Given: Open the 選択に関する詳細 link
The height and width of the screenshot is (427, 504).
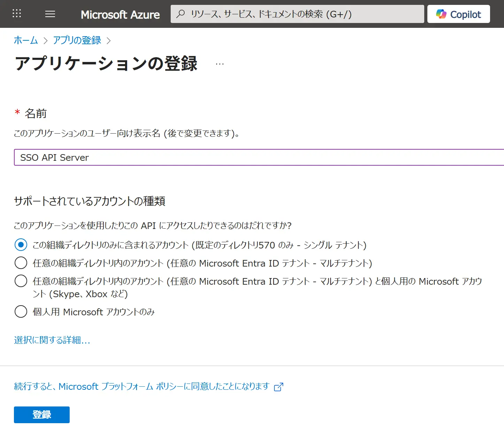Looking at the screenshot, I should pyautogui.click(x=52, y=340).
